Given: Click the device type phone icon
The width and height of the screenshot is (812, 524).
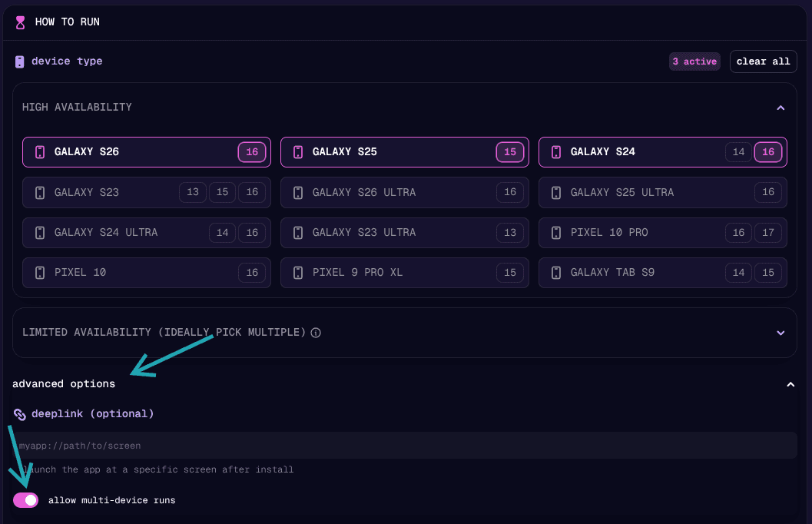Looking at the screenshot, I should (20, 61).
